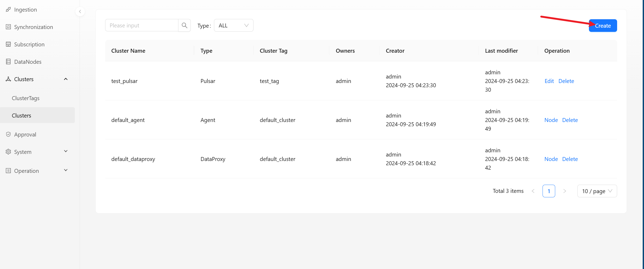
Task: Collapse the sidebar with the arrow button
Action: coord(80,12)
